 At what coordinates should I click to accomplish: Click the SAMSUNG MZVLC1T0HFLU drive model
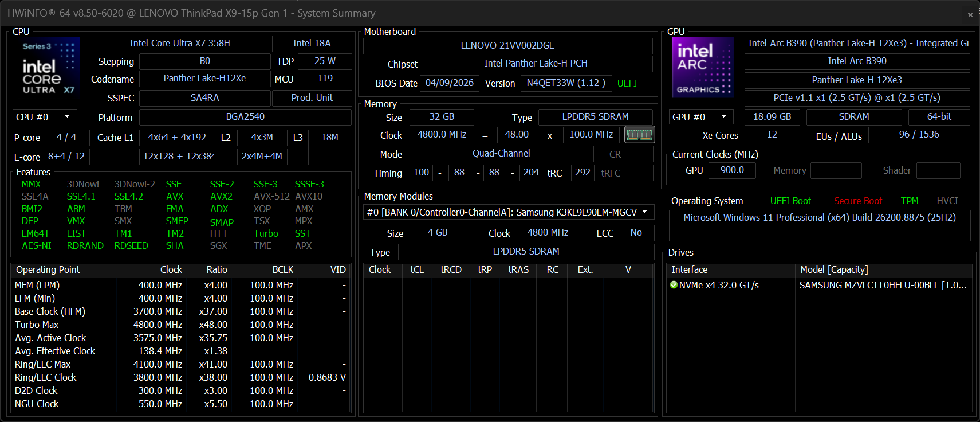click(x=883, y=285)
